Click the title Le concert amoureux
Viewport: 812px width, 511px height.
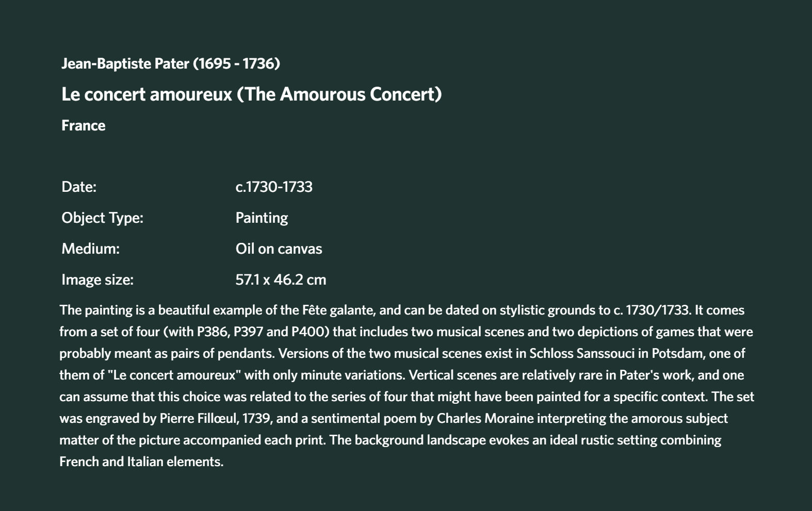point(147,94)
